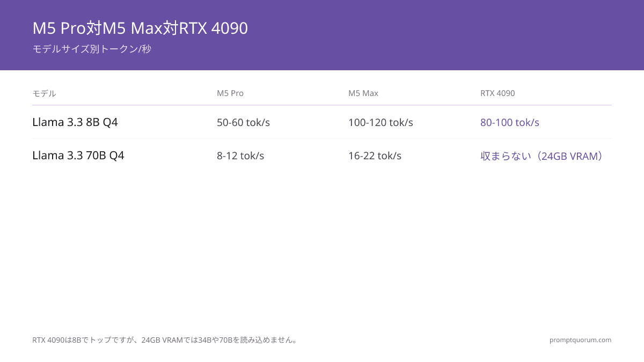644x362 pixels.
Task: Click the subtitle "モデルサイズ別トークン/秒"
Action: click(x=92, y=49)
